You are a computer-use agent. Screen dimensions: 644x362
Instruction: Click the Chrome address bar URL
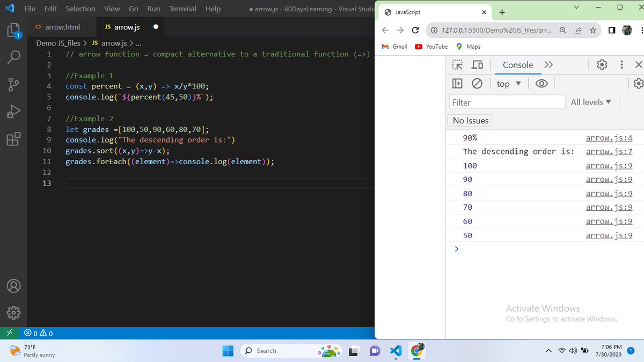tap(496, 31)
